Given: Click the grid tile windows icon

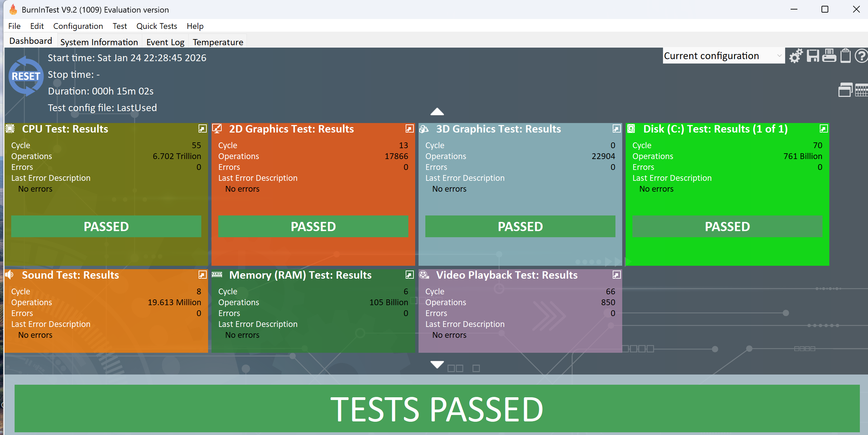Looking at the screenshot, I should 861,90.
